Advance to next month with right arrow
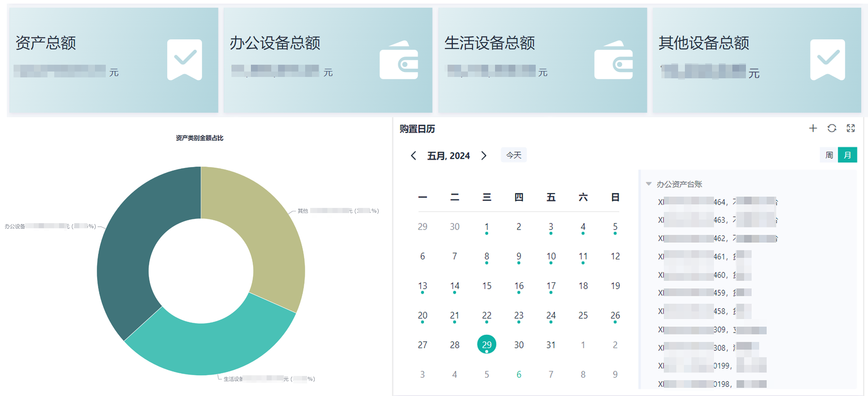The width and height of the screenshot is (868, 396). [x=484, y=156]
